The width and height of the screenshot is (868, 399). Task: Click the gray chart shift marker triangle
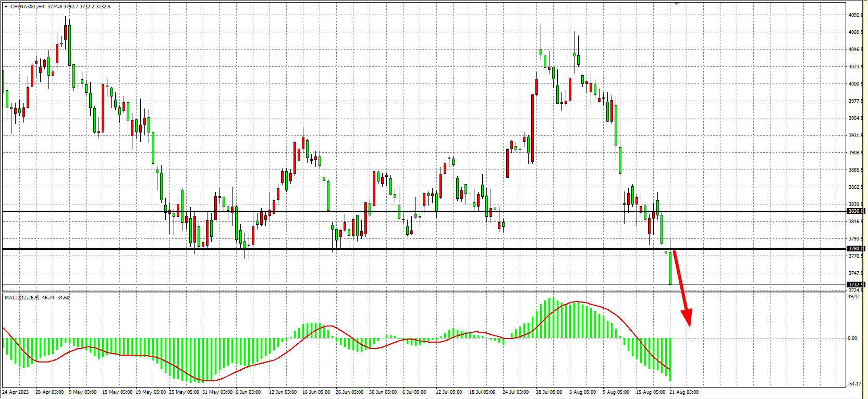(676, 4)
